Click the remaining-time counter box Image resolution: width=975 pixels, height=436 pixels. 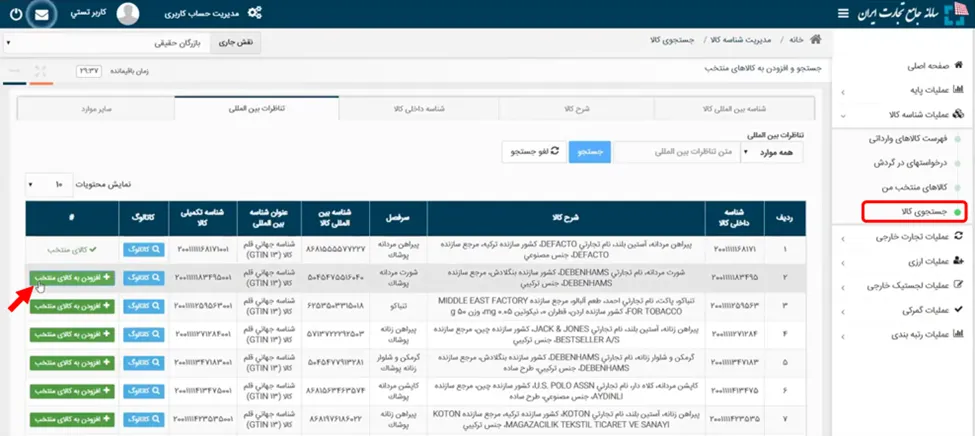(88, 71)
